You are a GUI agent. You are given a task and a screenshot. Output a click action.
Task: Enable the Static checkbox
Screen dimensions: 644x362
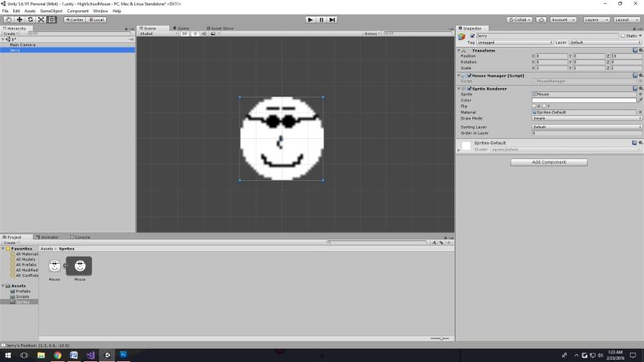(x=623, y=36)
